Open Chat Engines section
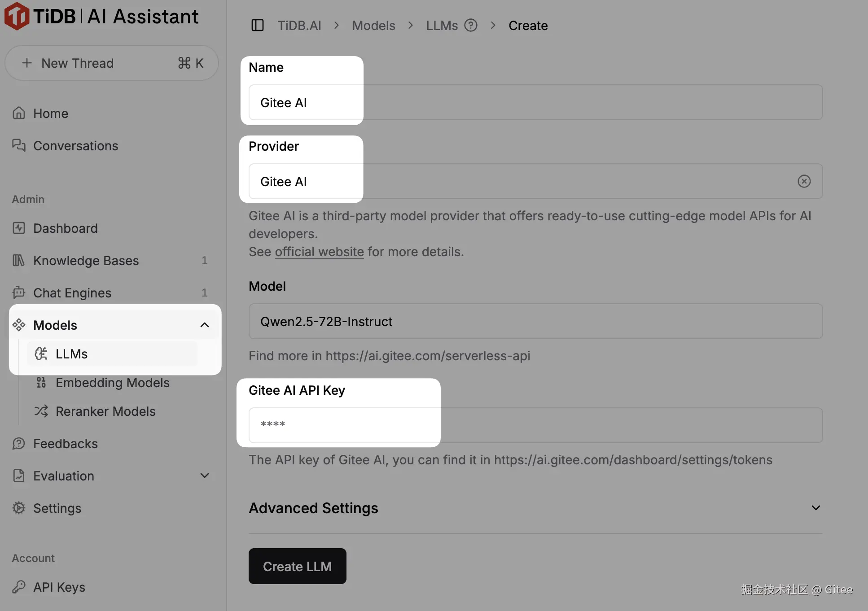The width and height of the screenshot is (868, 611). pyautogui.click(x=72, y=293)
